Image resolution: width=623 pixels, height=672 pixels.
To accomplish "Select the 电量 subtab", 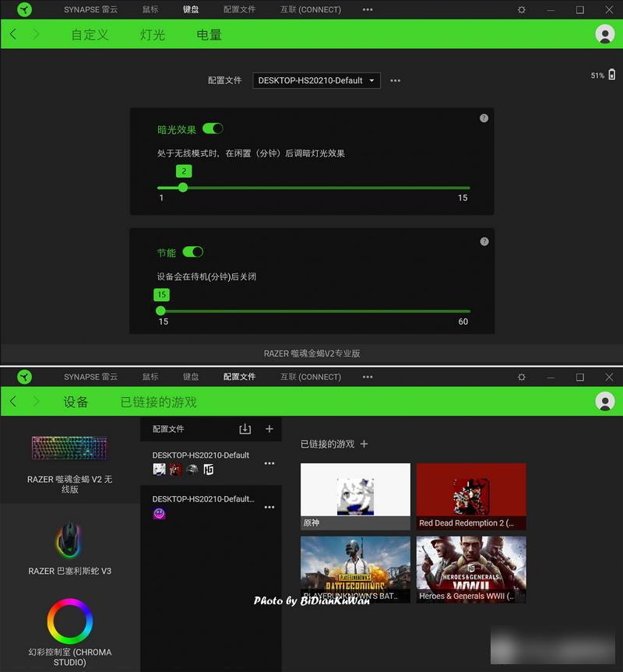I will coord(209,34).
